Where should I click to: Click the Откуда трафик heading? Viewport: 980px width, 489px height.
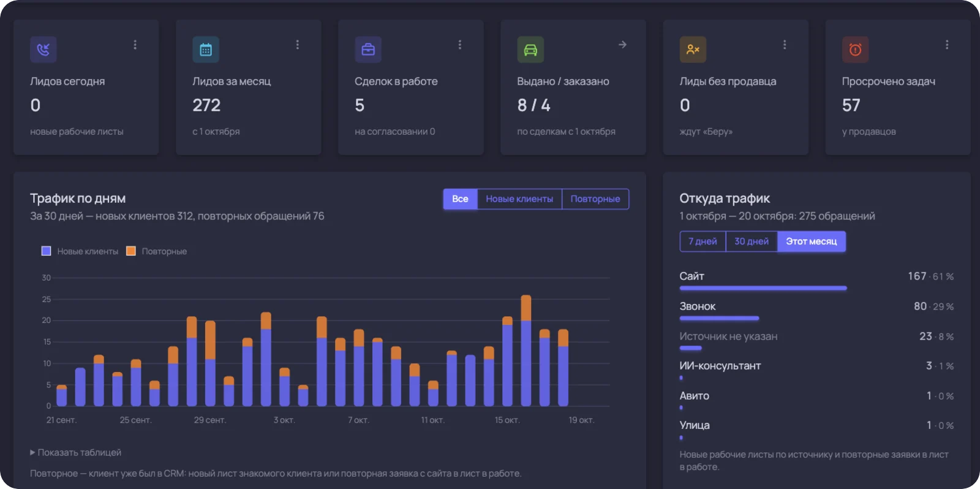click(x=725, y=199)
